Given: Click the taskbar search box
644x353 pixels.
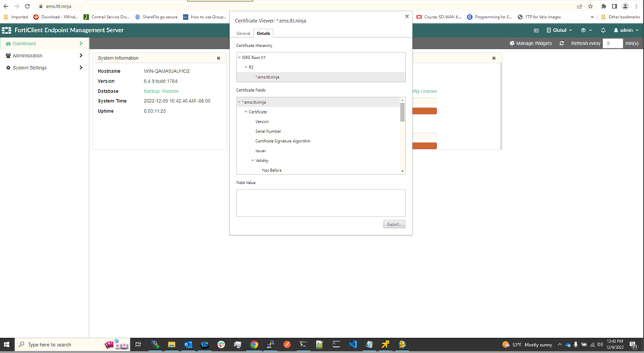Looking at the screenshot, I should click(72, 345).
